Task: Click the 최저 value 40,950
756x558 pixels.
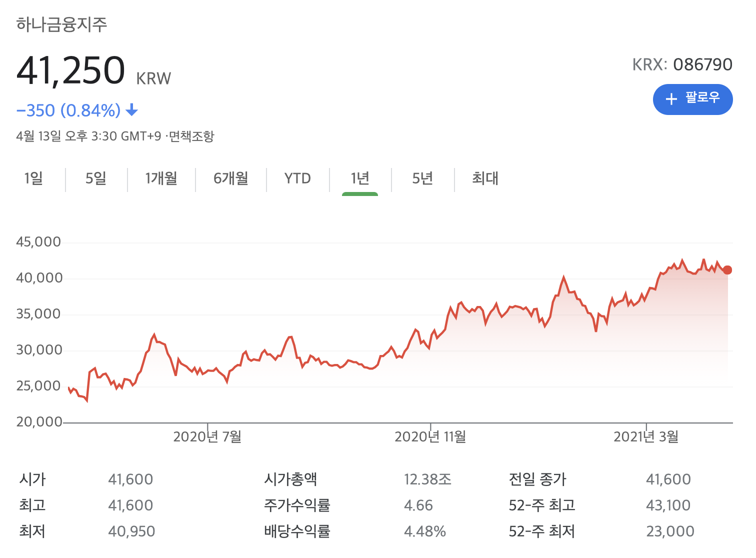Action: 131,531
